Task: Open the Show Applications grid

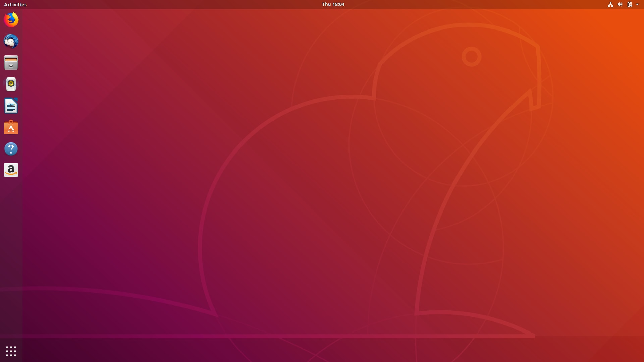Action: (11, 351)
